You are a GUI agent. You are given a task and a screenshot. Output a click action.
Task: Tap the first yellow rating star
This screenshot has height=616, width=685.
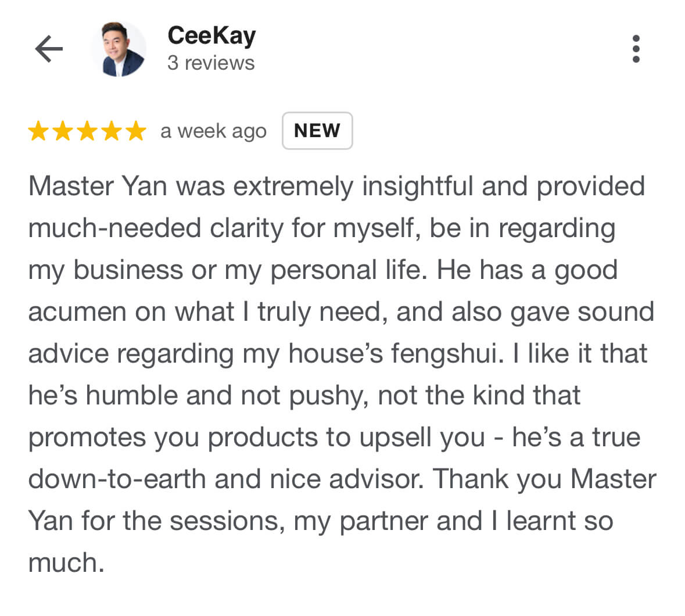pyautogui.click(x=38, y=131)
